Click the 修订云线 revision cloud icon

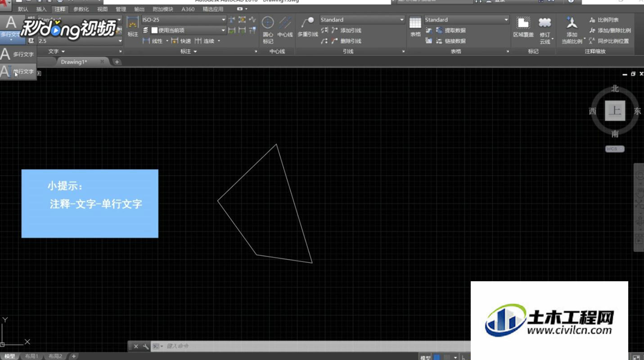545,22
